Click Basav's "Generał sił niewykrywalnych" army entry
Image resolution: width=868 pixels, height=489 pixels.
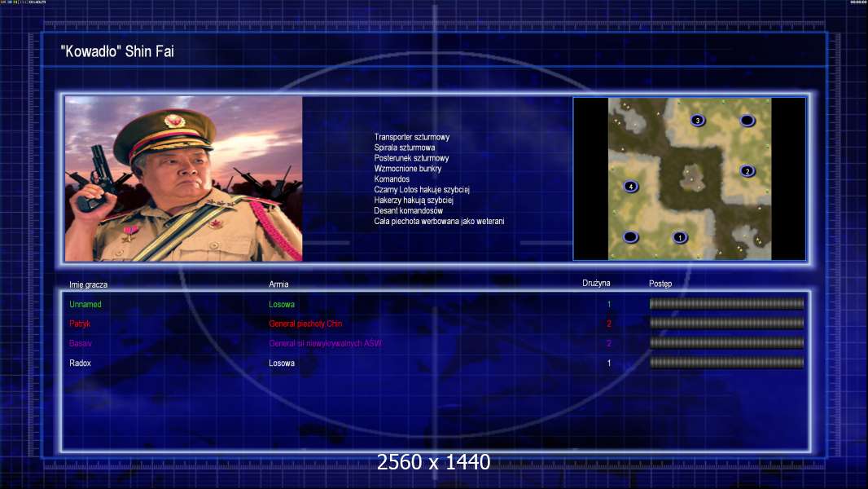(326, 343)
